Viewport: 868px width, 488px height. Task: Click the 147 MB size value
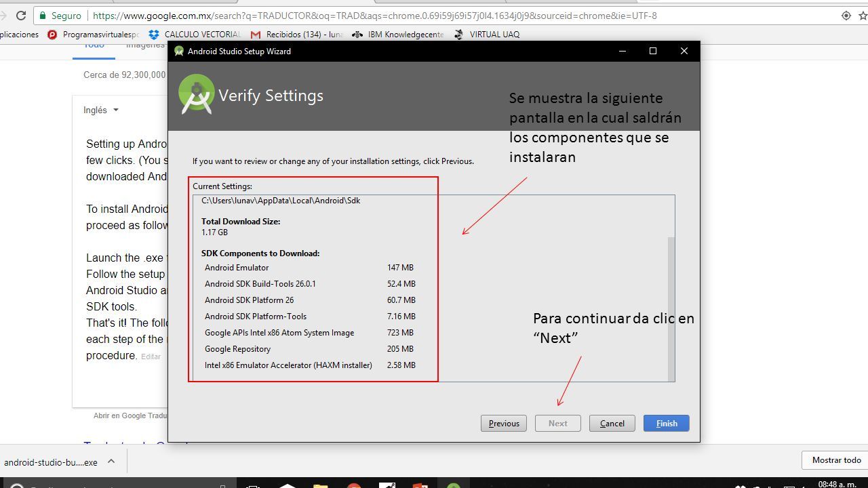[x=400, y=268]
